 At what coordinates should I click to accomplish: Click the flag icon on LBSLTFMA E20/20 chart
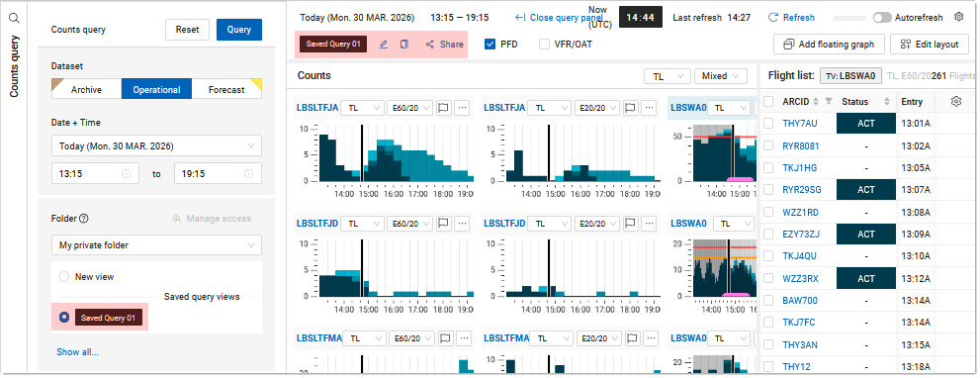(x=631, y=338)
